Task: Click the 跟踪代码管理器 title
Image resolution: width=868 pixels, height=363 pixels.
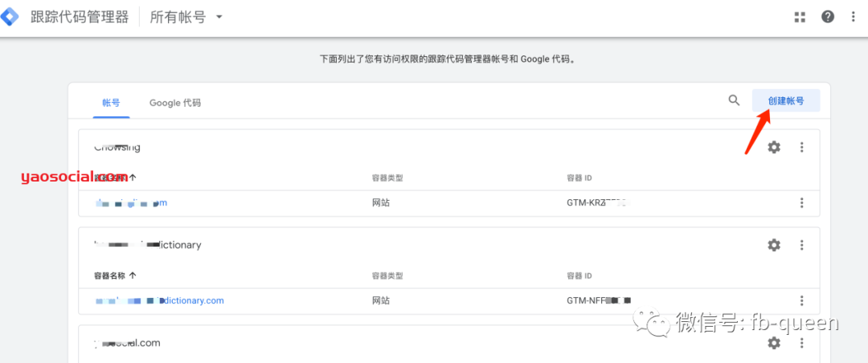Action: (x=80, y=17)
